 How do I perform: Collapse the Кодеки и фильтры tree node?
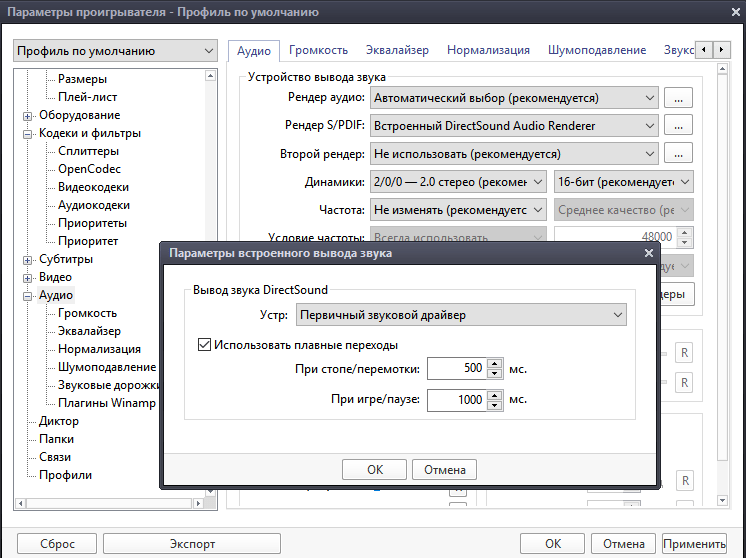[x=28, y=133]
